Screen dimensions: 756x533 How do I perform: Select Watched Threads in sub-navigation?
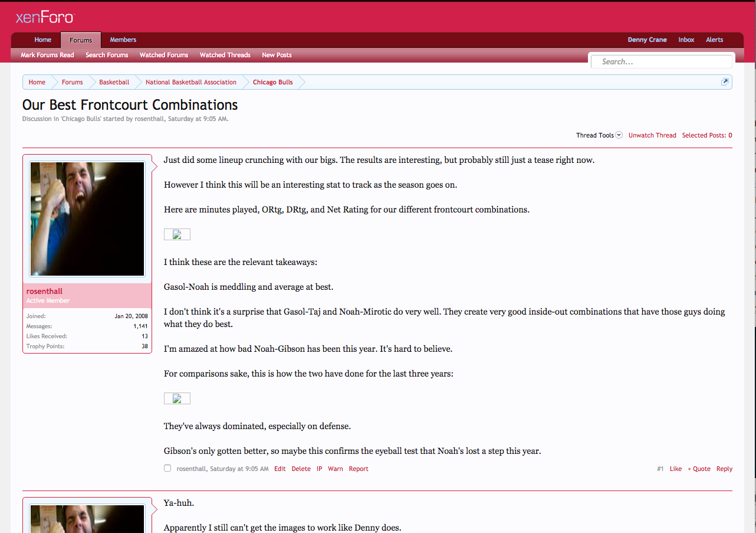[225, 55]
